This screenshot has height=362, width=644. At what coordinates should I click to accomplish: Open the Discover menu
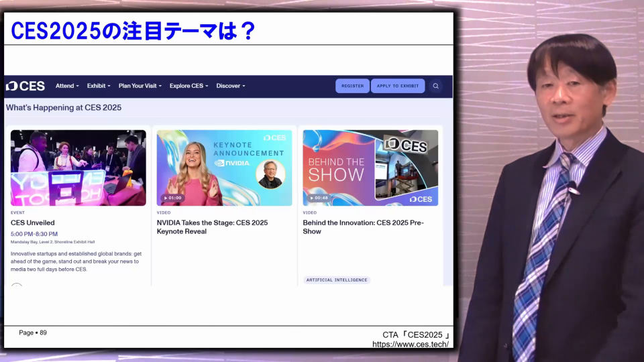(230, 86)
